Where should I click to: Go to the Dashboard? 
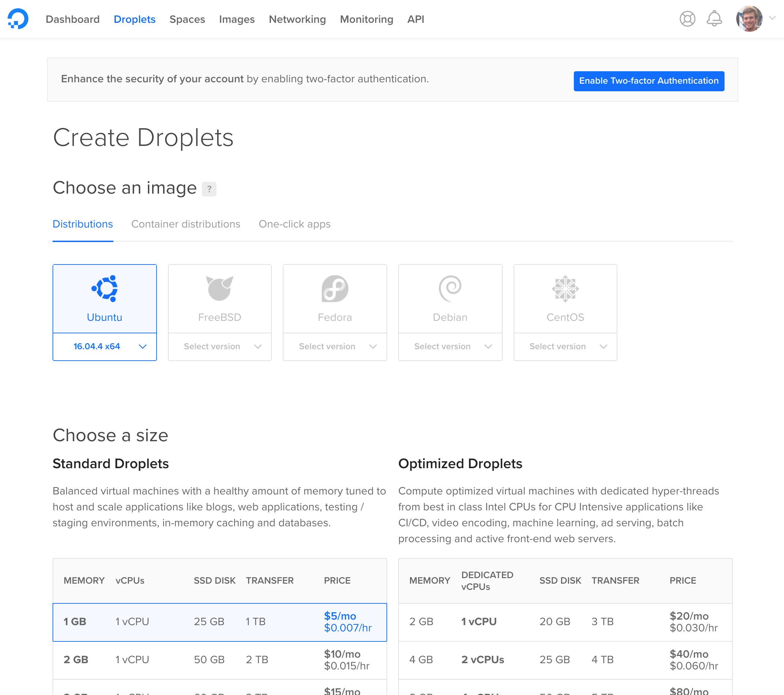(x=73, y=19)
